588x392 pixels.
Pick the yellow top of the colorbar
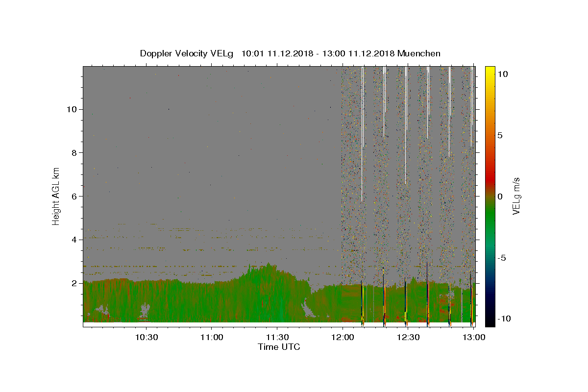tap(490, 71)
